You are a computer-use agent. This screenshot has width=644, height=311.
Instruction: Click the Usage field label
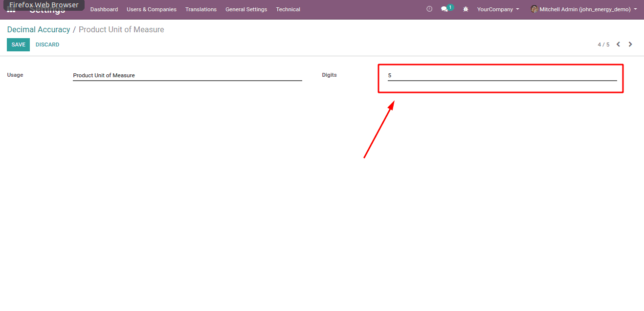[x=15, y=75]
